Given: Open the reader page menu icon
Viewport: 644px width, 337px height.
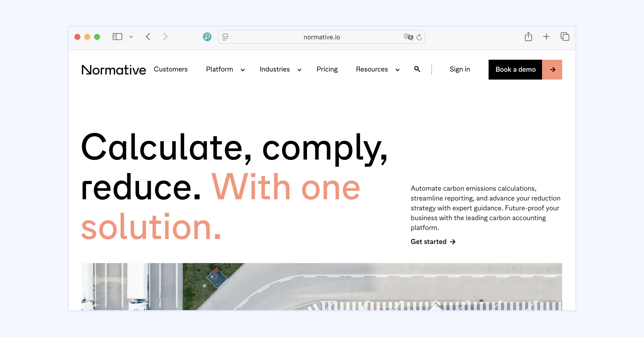Looking at the screenshot, I should coord(225,37).
